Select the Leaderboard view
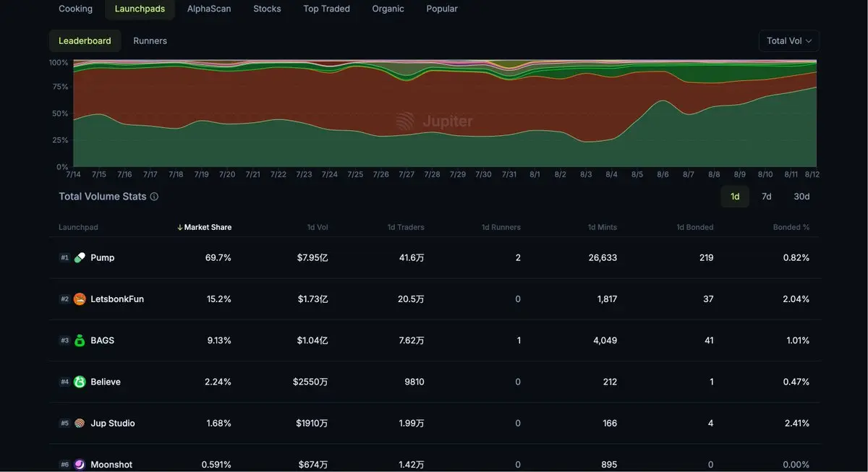Screen dimensions: 868x472 point(85,41)
